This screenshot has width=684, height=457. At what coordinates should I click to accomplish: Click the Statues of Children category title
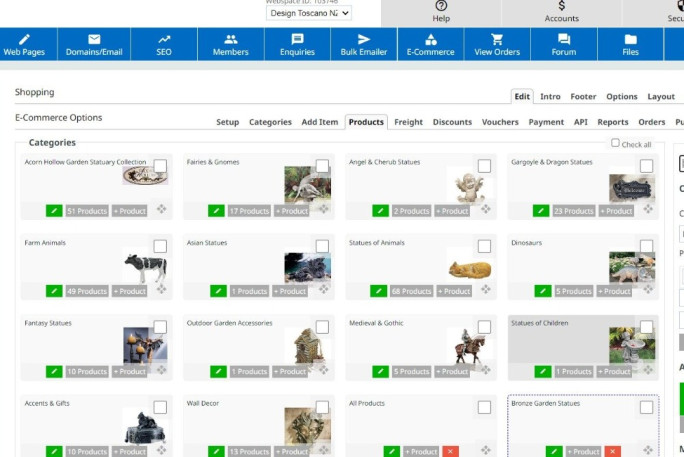point(540,323)
